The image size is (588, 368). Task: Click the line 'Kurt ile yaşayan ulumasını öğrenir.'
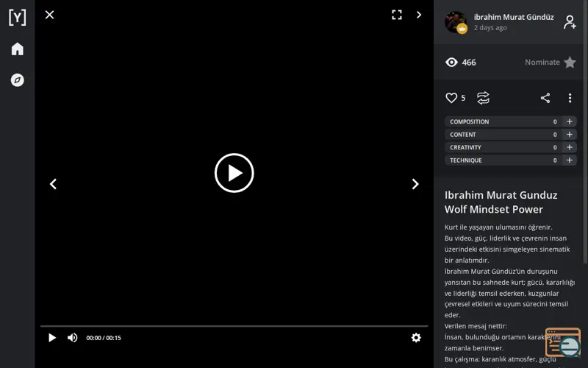(498, 227)
